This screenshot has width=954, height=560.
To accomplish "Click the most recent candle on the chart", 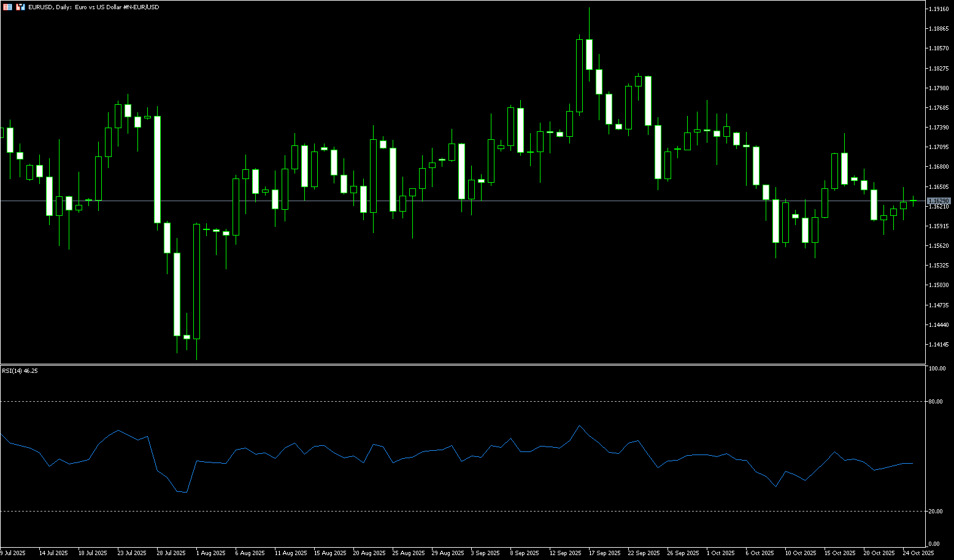I will [x=913, y=201].
